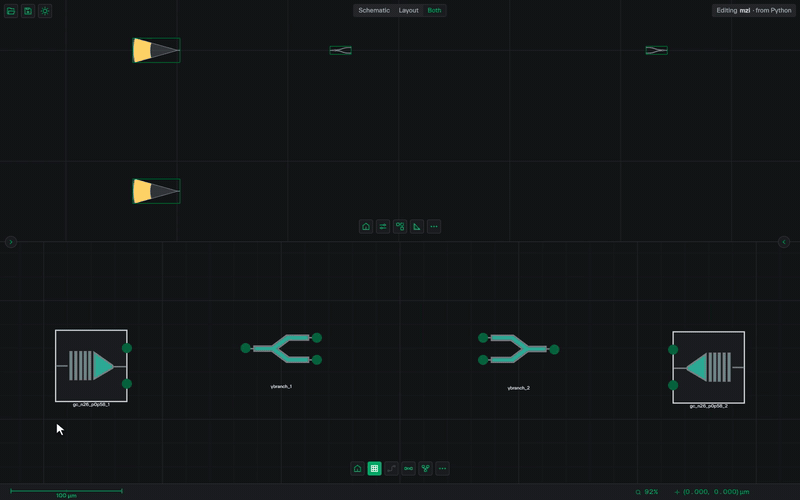Switch to Schematic view tab
Screen dimensions: 800x500
[374, 10]
